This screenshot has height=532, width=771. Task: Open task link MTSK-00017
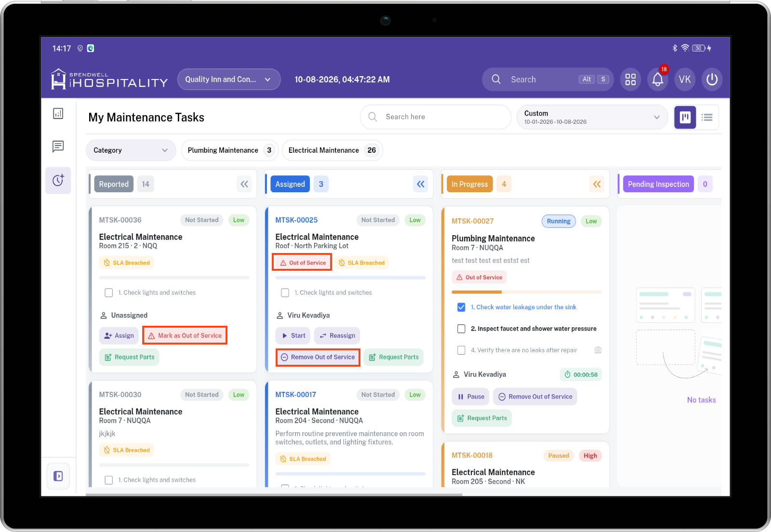[x=296, y=395]
